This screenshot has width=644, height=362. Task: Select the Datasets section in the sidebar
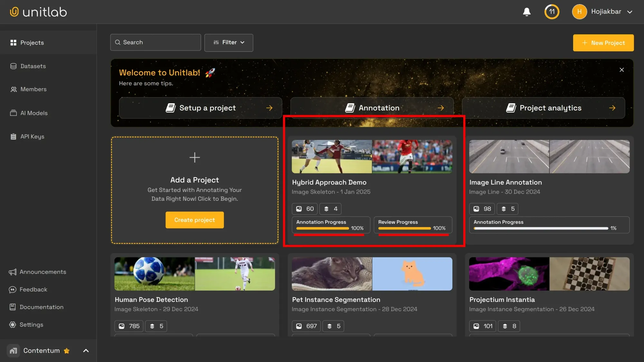[33, 66]
